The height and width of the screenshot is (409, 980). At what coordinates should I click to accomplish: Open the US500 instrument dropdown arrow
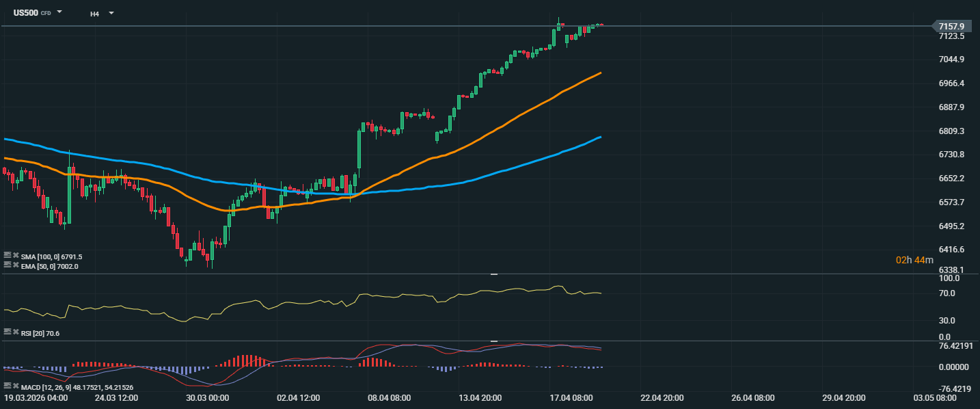tap(59, 12)
